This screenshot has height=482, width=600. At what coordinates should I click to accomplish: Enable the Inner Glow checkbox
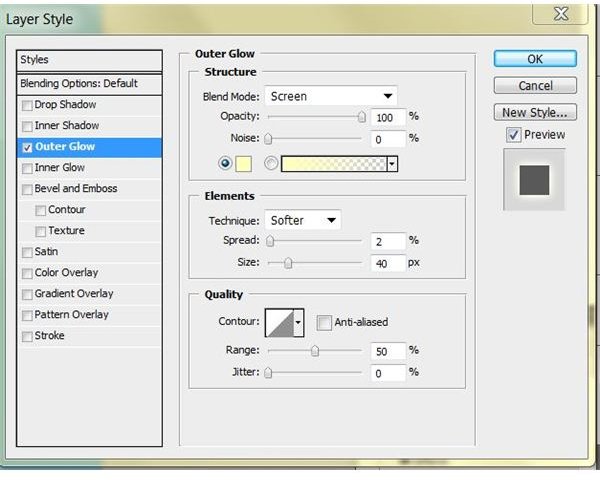27,168
